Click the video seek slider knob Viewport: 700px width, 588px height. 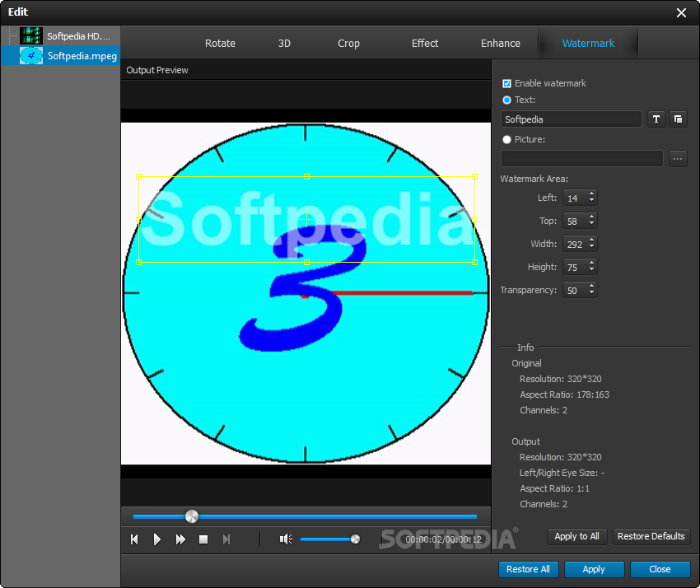click(192, 516)
